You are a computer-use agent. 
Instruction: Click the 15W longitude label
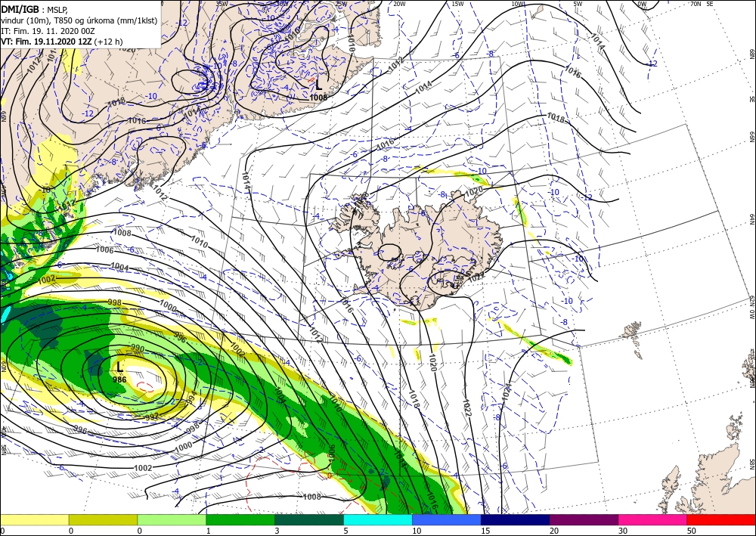point(458,4)
